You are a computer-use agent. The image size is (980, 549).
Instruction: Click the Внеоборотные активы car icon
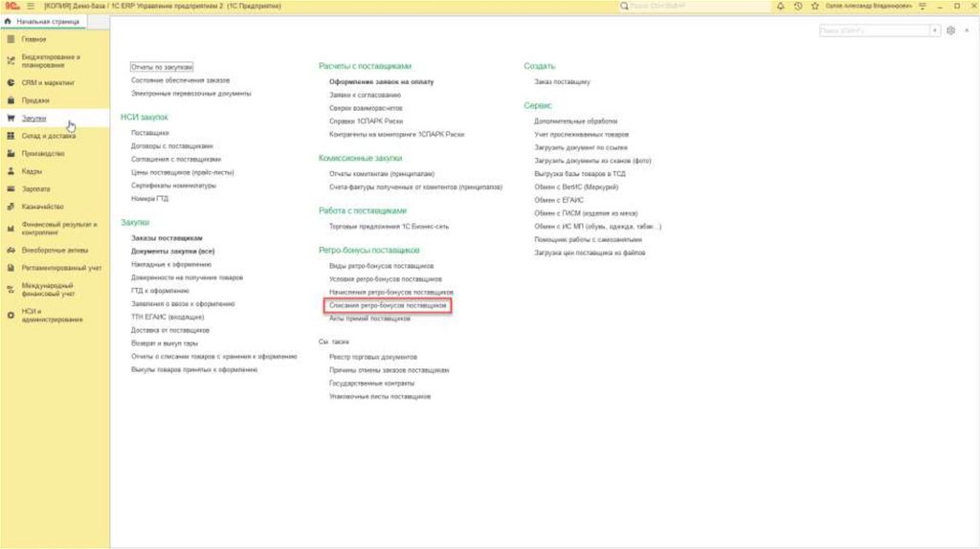coord(11,250)
